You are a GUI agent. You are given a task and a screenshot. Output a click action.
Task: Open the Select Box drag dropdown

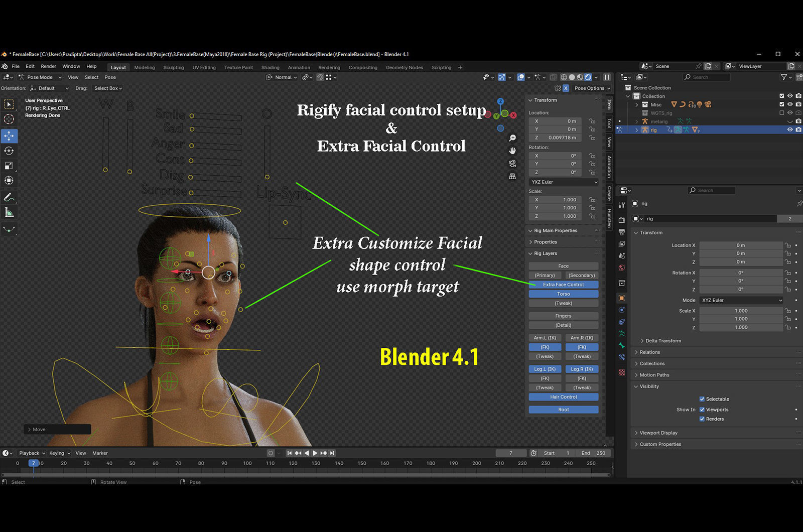[x=108, y=88]
